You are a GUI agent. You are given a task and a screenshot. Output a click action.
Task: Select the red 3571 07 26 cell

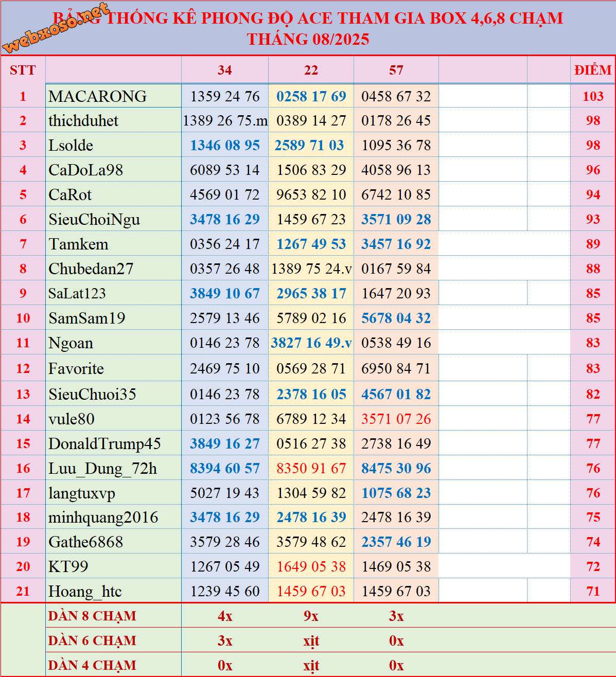pyautogui.click(x=396, y=419)
